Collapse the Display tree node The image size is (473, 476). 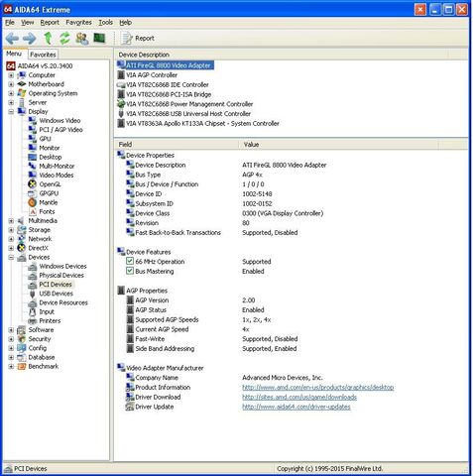pyautogui.click(x=11, y=112)
